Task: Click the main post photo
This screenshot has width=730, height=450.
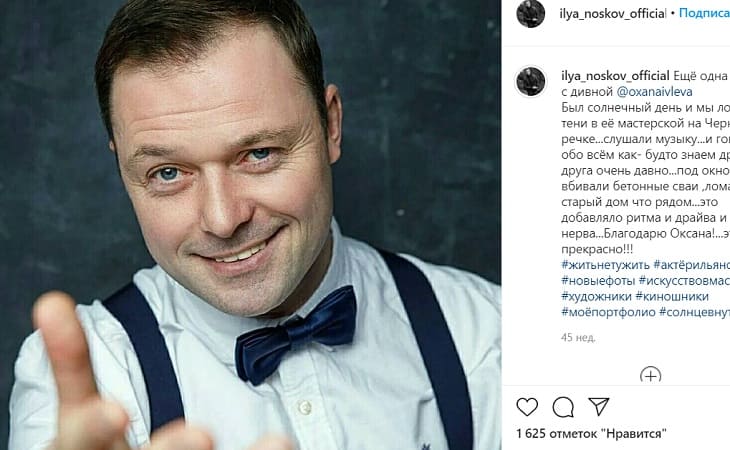Action: point(250,225)
